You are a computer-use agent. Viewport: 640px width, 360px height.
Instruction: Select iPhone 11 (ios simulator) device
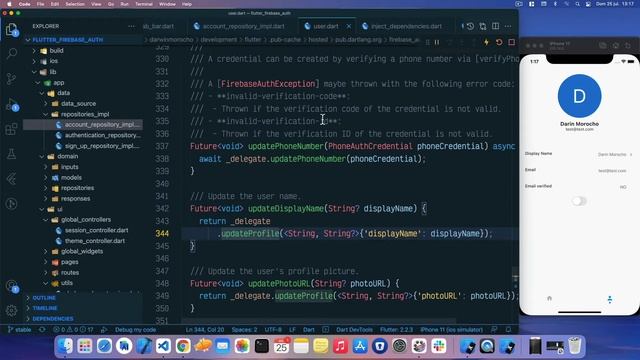tap(451, 330)
